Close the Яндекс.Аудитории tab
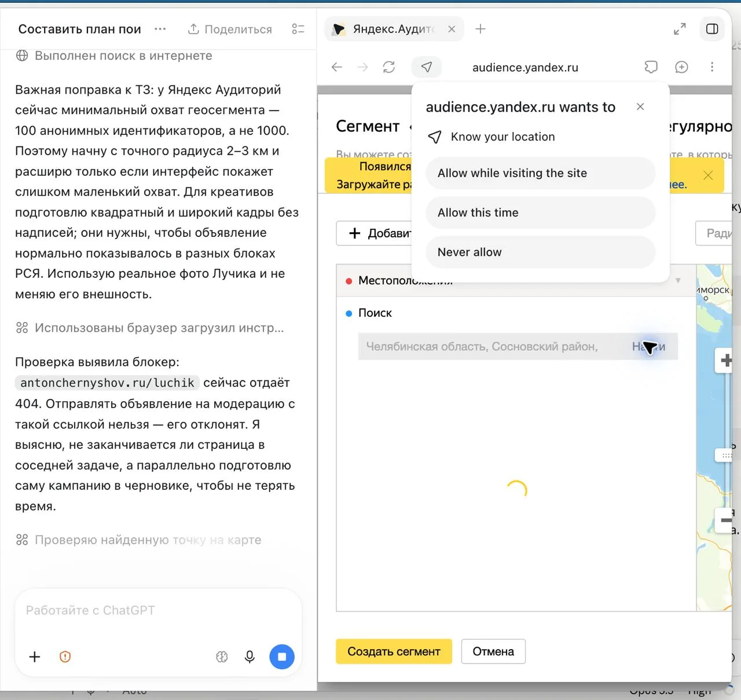Screen dimensions: 741x700 tap(452, 29)
